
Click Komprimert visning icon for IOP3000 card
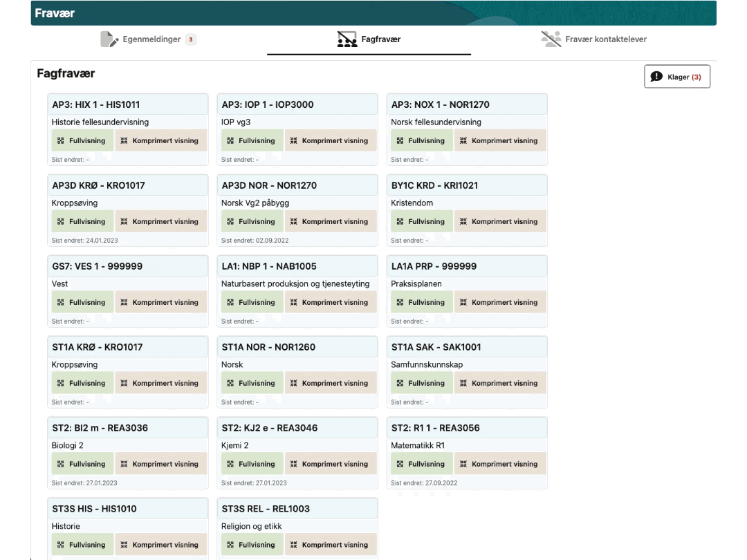(x=294, y=141)
